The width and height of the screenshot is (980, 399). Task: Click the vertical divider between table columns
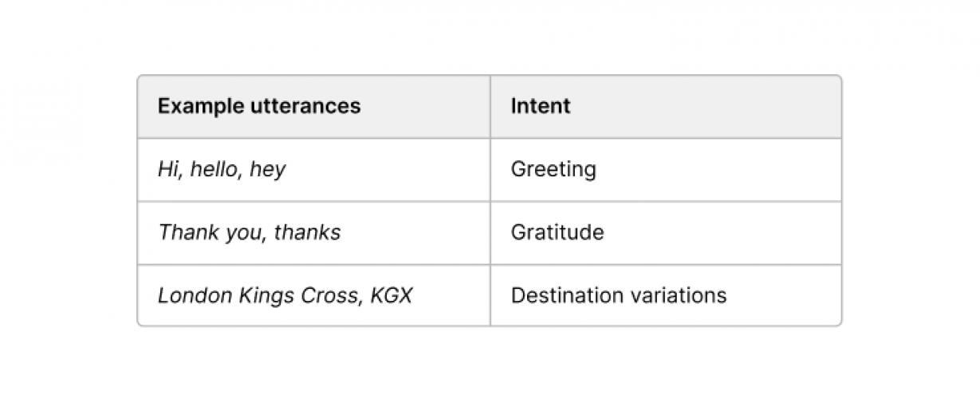490,201
